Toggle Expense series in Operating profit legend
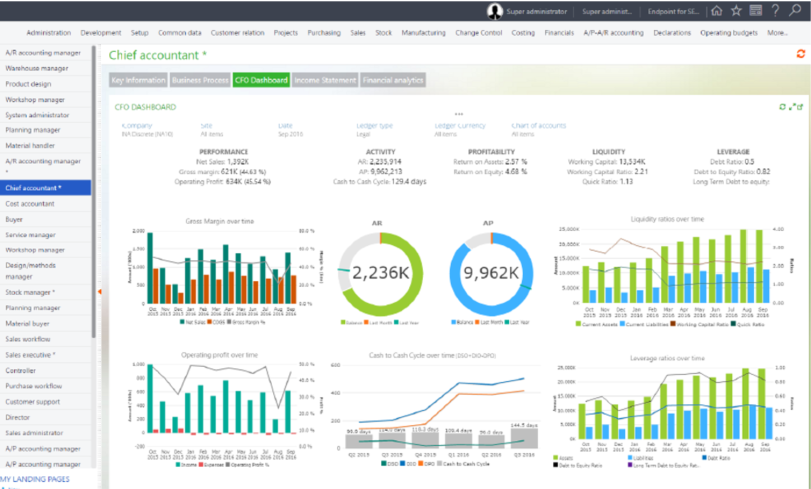811x489 pixels. [x=211, y=464]
